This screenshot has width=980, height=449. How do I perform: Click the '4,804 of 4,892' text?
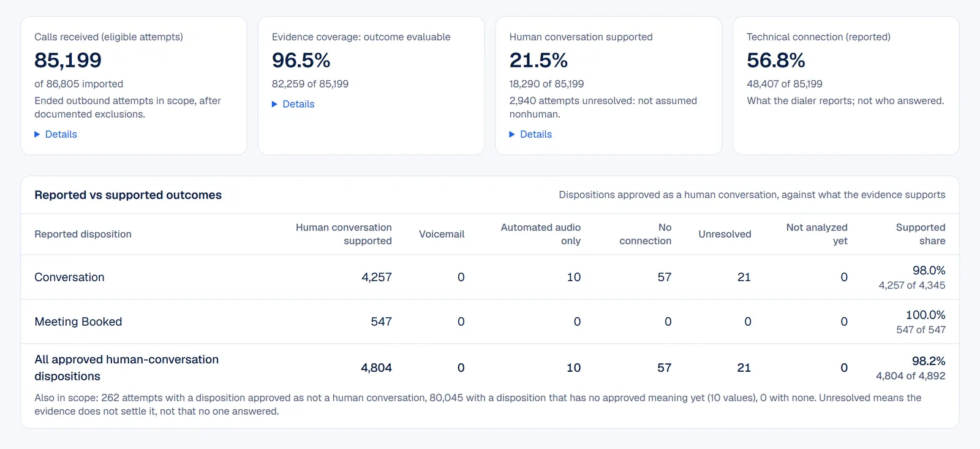(911, 376)
